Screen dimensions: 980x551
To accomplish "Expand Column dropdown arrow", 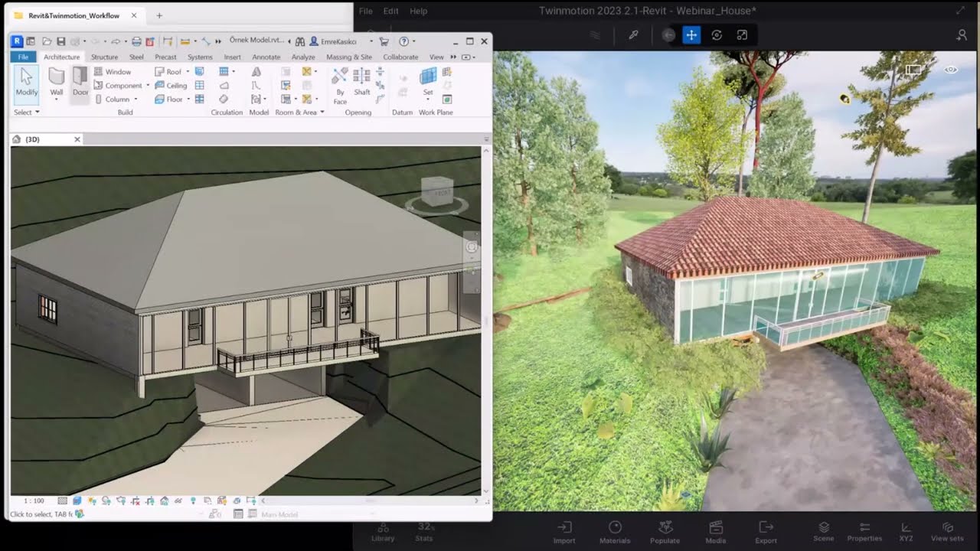I will pos(136,99).
